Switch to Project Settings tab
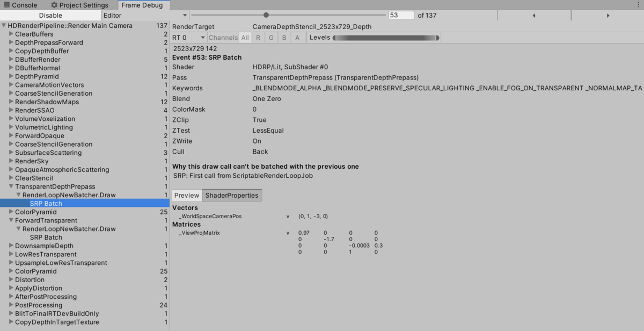This screenshot has width=644, height=331. tap(79, 5)
